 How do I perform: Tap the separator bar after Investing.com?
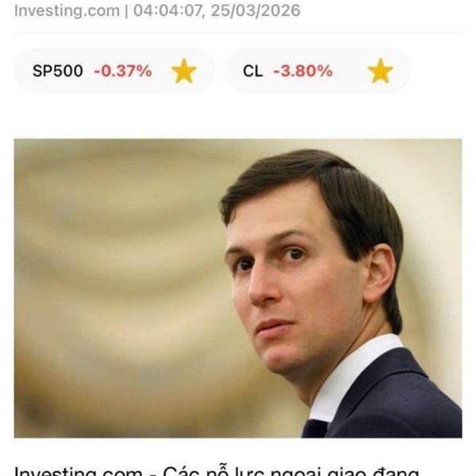[x=127, y=10]
